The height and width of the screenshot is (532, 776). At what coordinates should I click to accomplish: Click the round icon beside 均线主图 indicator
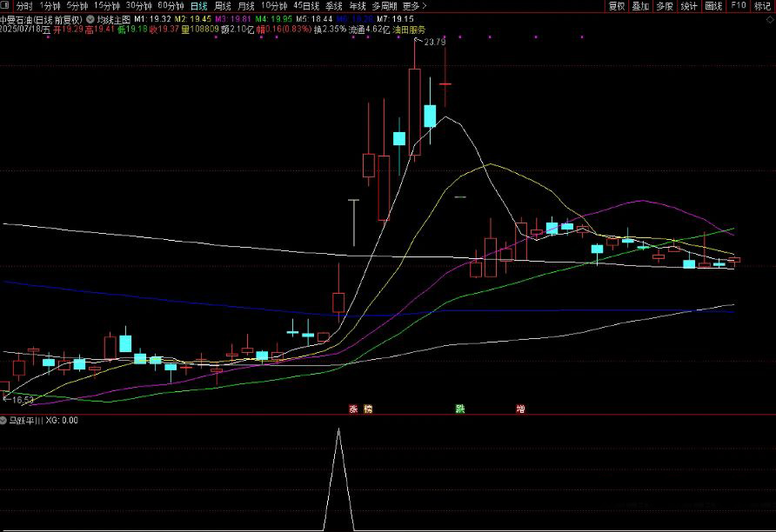(x=90, y=17)
